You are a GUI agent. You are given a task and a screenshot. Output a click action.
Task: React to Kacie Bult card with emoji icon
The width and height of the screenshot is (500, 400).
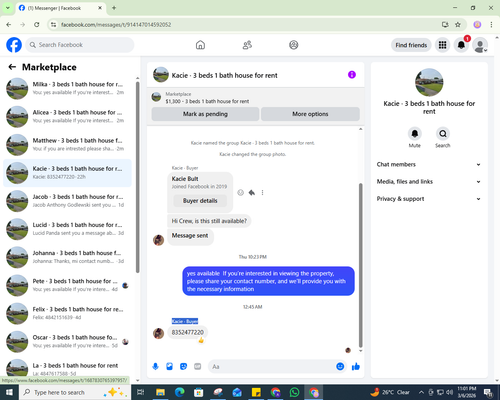240,192
